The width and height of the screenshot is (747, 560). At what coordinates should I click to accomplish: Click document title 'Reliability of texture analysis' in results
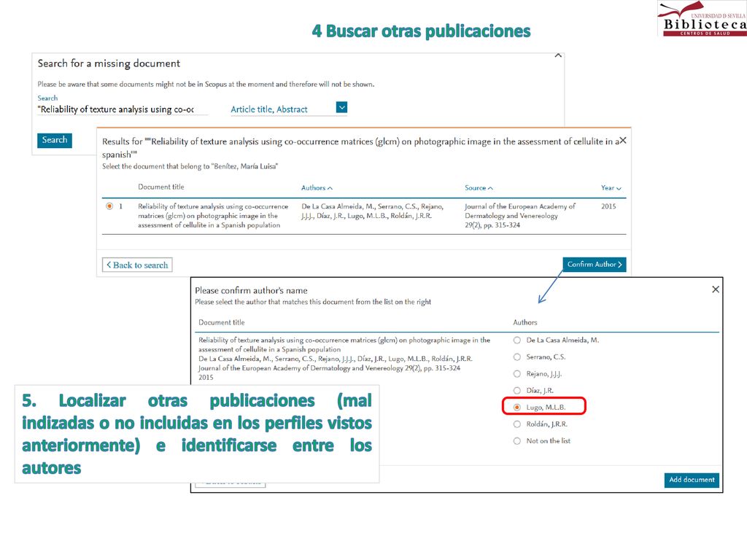tap(213, 216)
